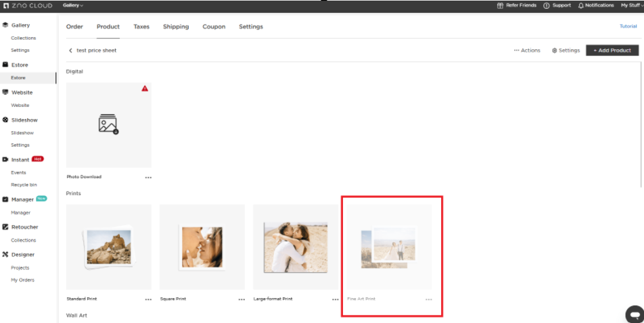Viewport: 644px width, 323px height.
Task: Click the Add Product button
Action: tap(612, 51)
